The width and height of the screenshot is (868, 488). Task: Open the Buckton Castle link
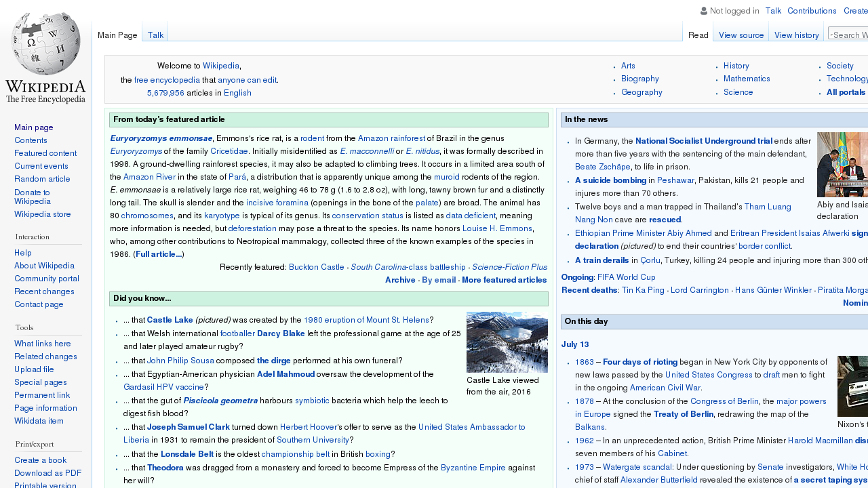317,267
